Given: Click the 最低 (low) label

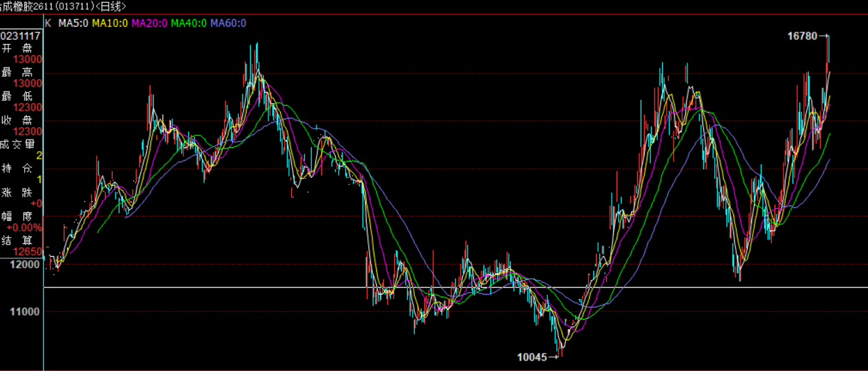Looking at the screenshot, I should 17,96.
